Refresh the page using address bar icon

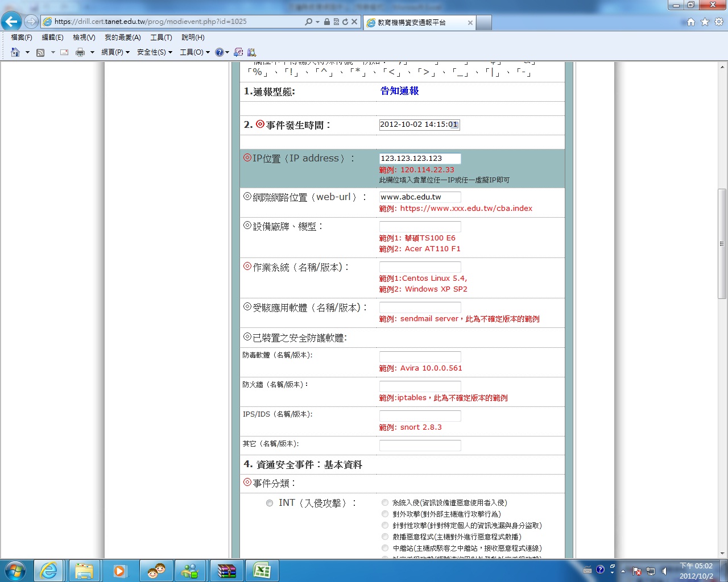coord(345,22)
